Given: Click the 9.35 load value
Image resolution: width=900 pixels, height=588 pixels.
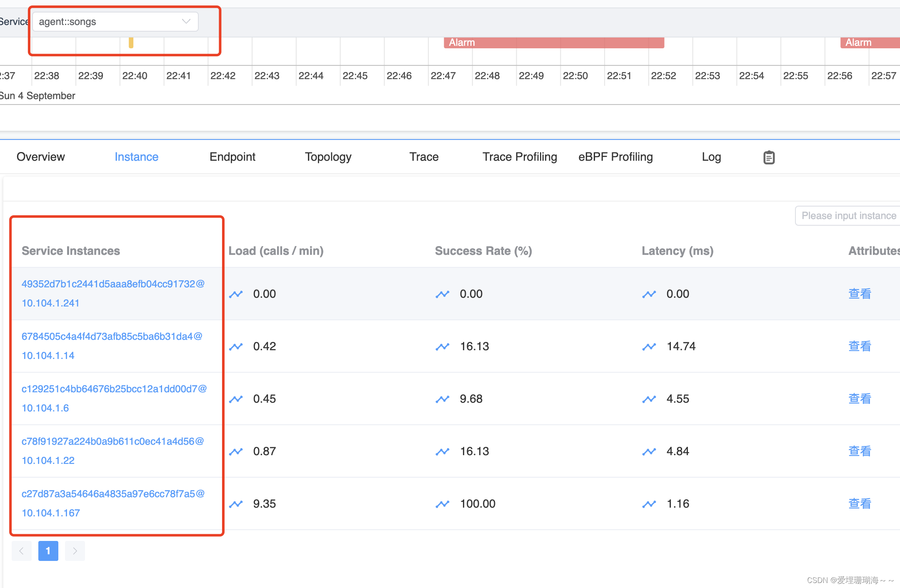Looking at the screenshot, I should pos(265,504).
